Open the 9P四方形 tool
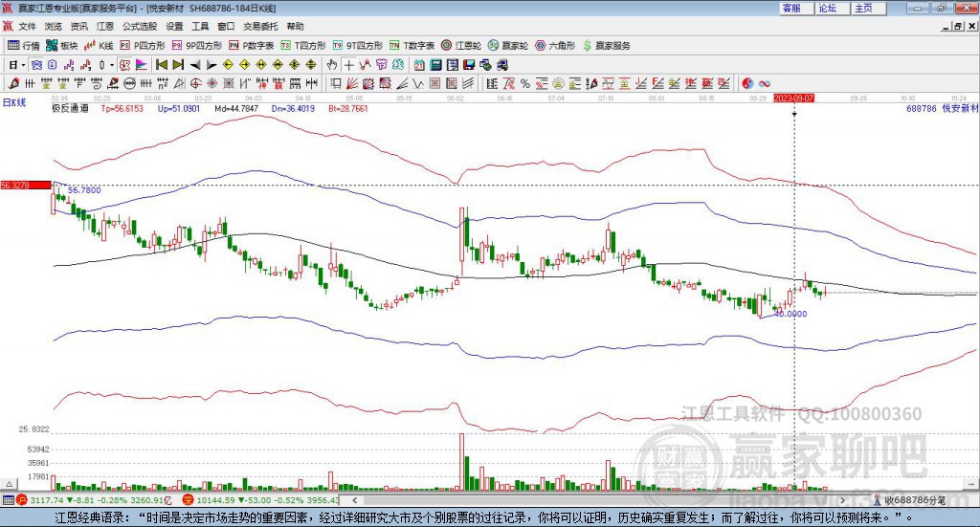Screen dimensions: 980x527 click(197, 46)
